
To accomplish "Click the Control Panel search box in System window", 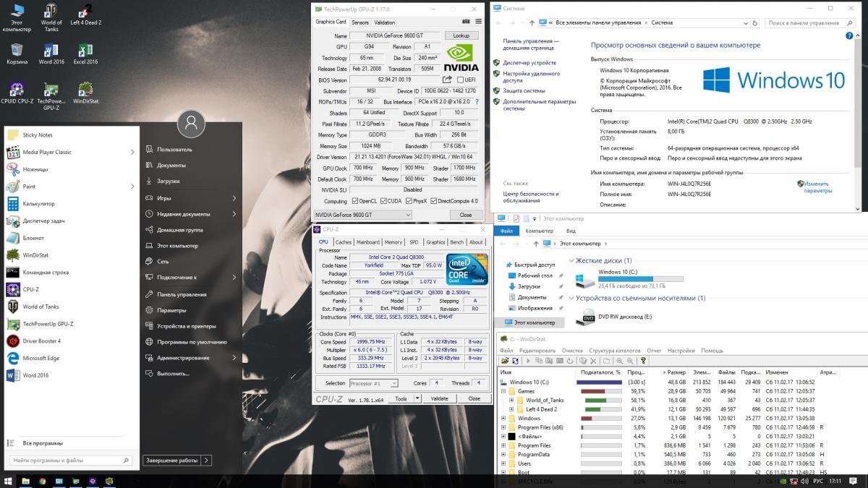I will [x=810, y=22].
